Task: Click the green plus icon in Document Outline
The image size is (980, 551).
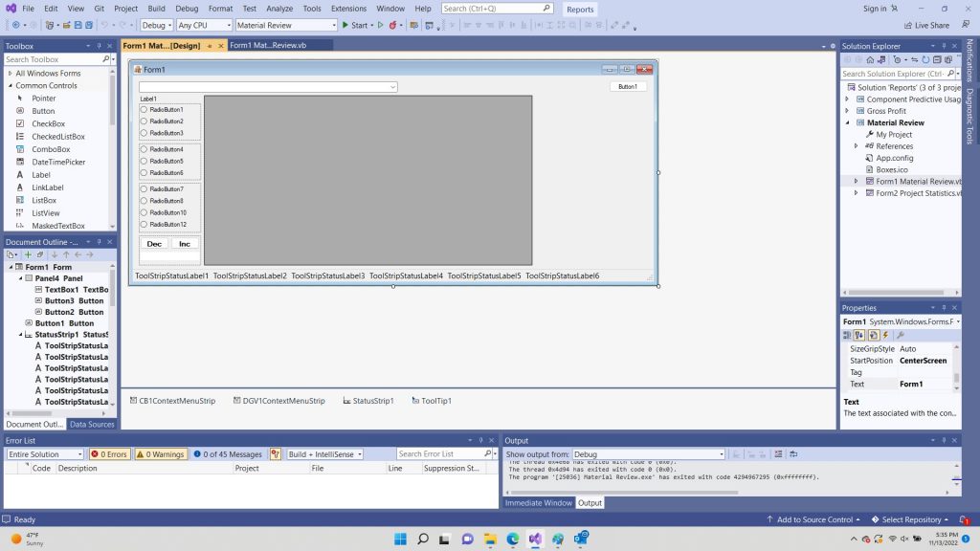Action: click(x=28, y=254)
